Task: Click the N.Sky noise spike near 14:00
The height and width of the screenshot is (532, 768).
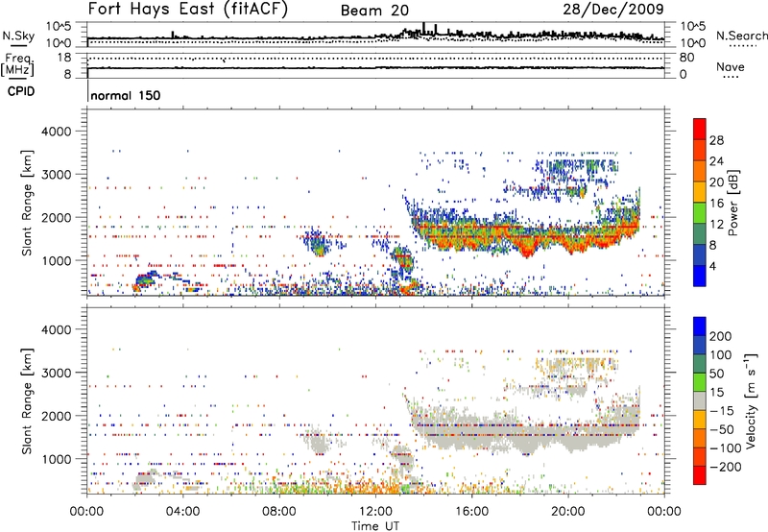Action: point(423,29)
